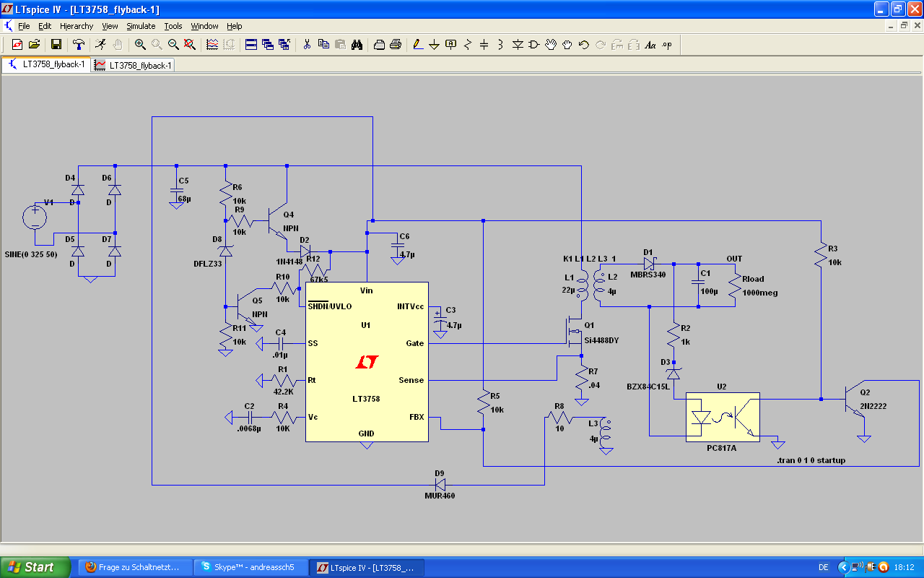This screenshot has height=578, width=924.
Task: Click the Autorange waveform icon
Action: [212, 45]
